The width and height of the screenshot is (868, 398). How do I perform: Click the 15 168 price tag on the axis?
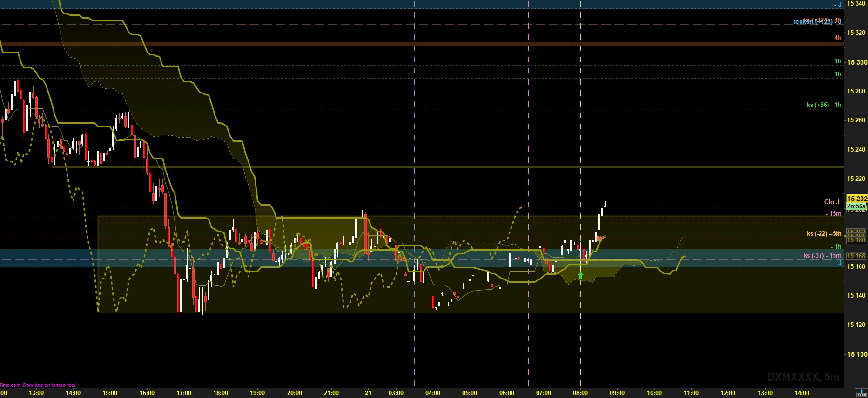(x=857, y=256)
